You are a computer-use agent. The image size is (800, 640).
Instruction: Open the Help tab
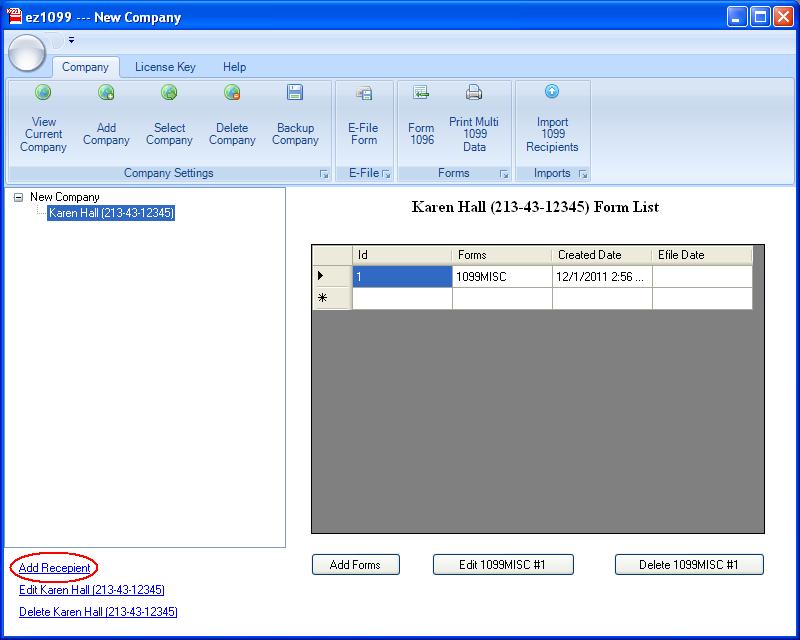234,67
